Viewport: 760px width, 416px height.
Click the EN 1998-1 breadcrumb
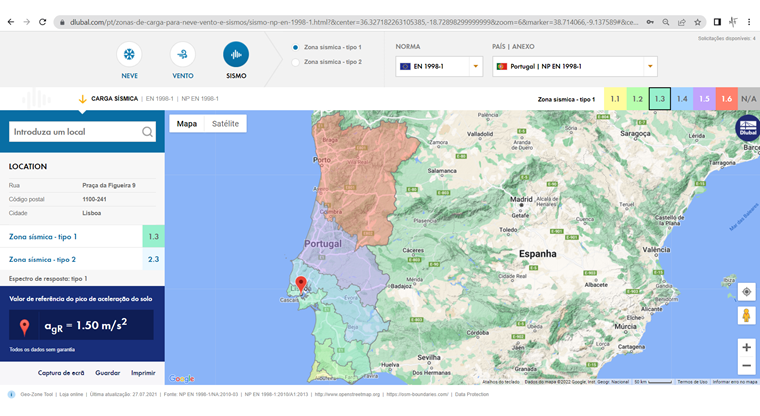click(x=159, y=98)
